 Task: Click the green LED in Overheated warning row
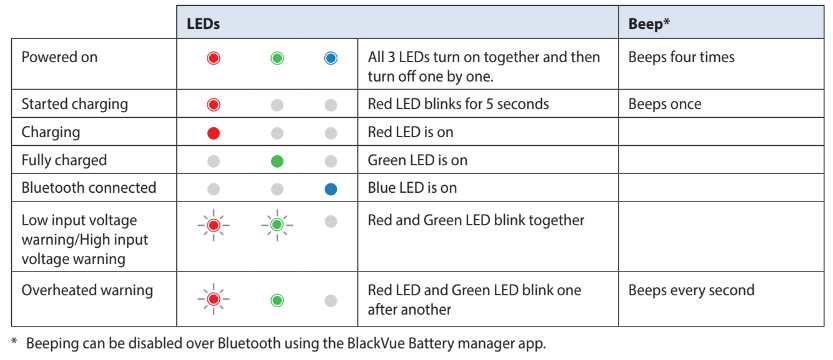click(277, 300)
